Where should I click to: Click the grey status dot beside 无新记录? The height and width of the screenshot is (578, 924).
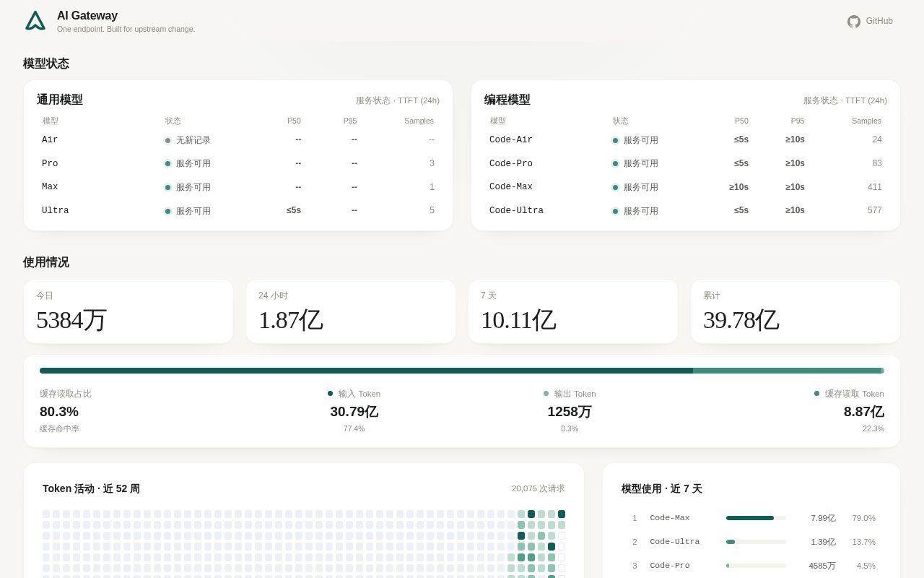pos(167,140)
